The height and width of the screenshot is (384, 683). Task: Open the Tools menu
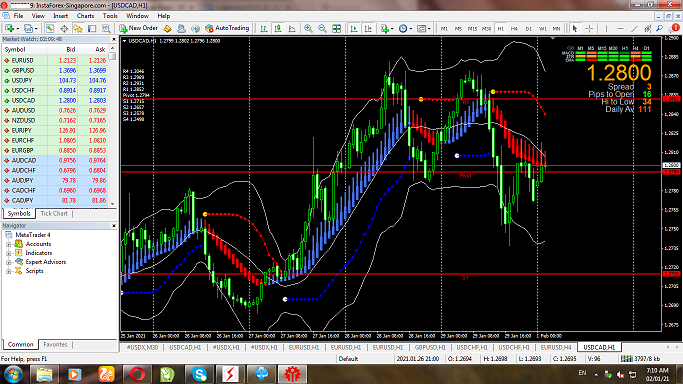110,16
